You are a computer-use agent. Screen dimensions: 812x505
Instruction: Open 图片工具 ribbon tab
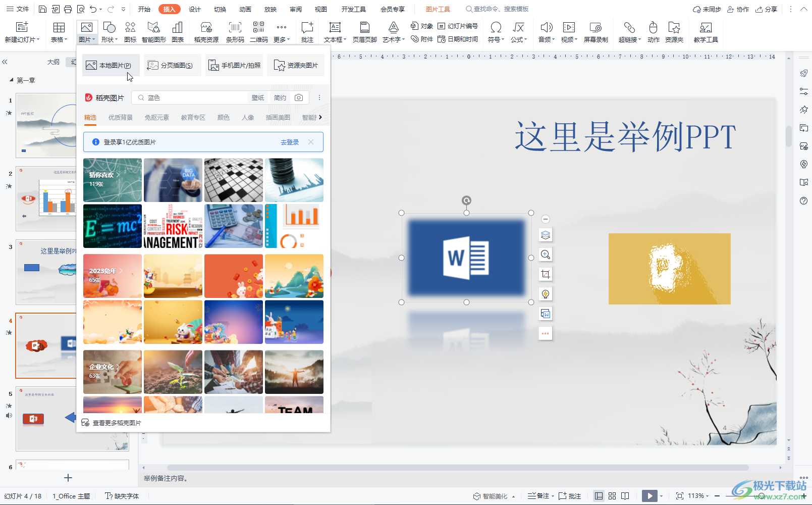click(438, 9)
